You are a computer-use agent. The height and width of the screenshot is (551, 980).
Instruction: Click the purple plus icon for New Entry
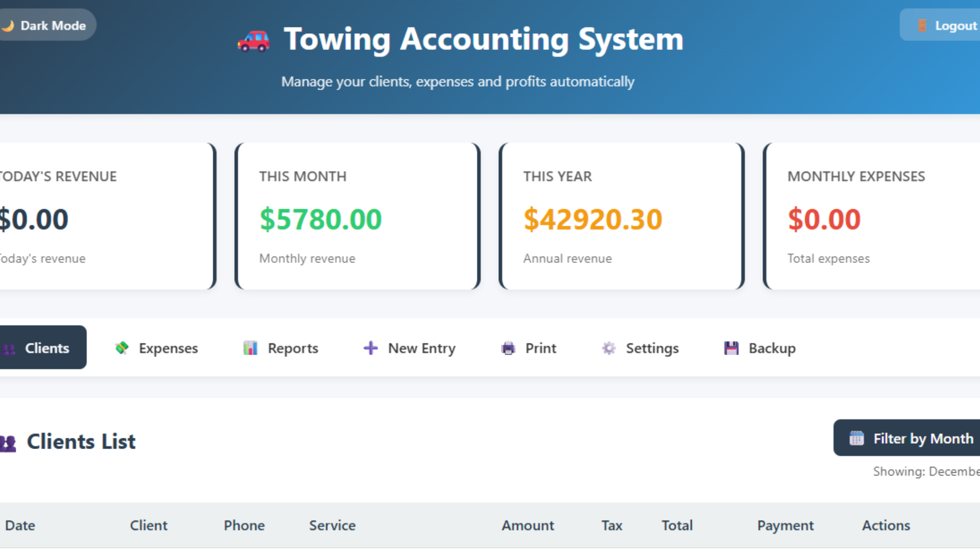(370, 348)
